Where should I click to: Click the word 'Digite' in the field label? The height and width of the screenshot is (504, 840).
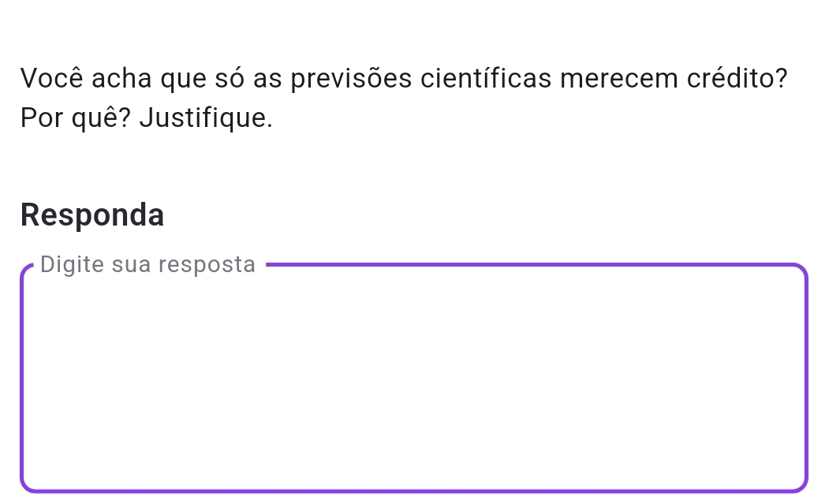[72, 265]
